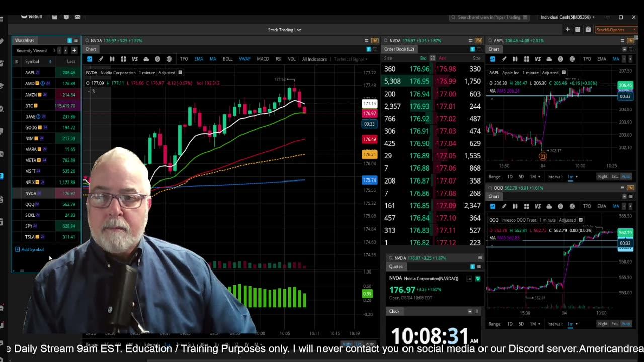This screenshot has height=362, width=644.
Task: Open the 1m interval dropdown in AAPL chart
Action: click(x=572, y=177)
